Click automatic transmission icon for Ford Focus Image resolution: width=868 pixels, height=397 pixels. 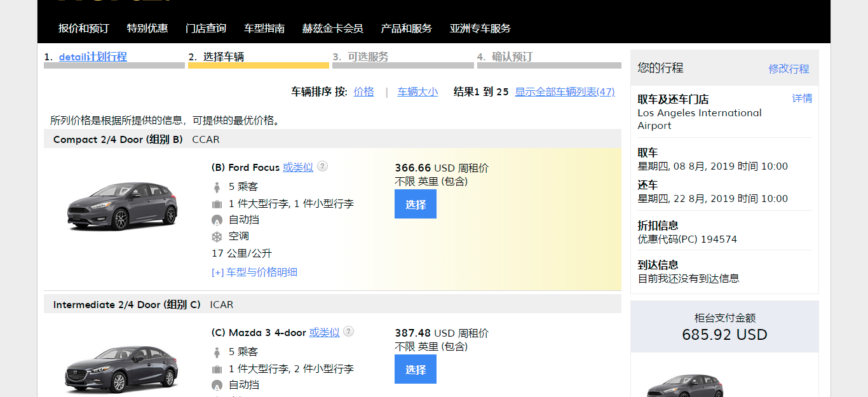(x=217, y=220)
